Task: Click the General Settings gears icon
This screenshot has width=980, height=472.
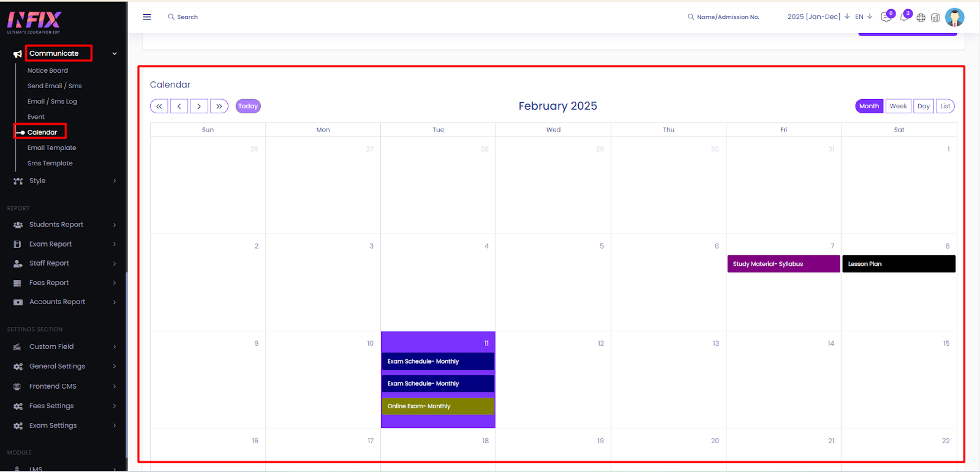Action: click(18, 367)
